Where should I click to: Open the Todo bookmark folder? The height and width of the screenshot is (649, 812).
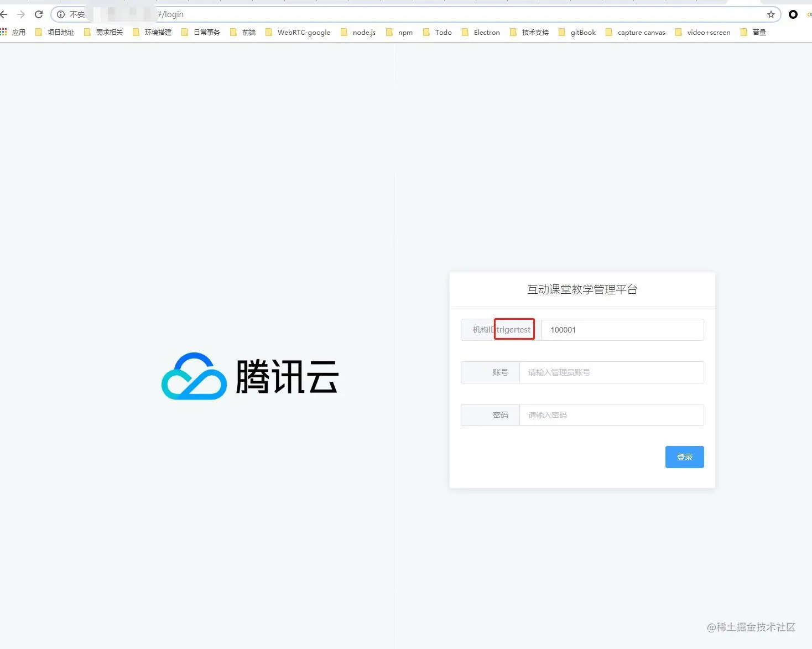click(x=438, y=32)
